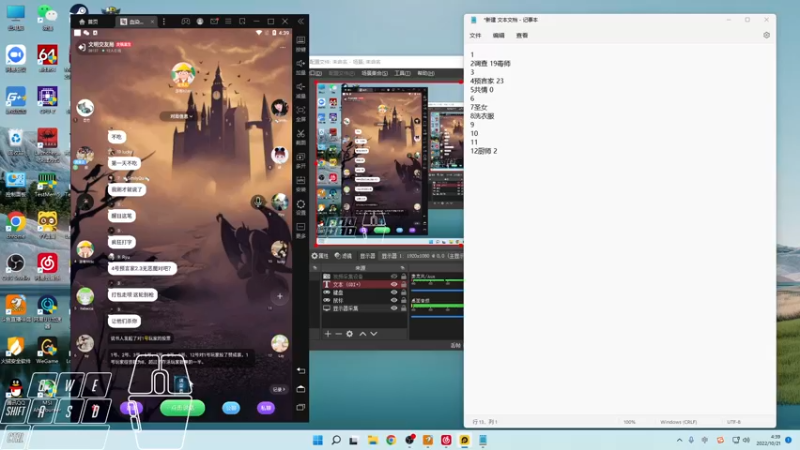Click the volume down icon in emulator sidebar
The width and height of the screenshot is (800, 450).
click(301, 87)
